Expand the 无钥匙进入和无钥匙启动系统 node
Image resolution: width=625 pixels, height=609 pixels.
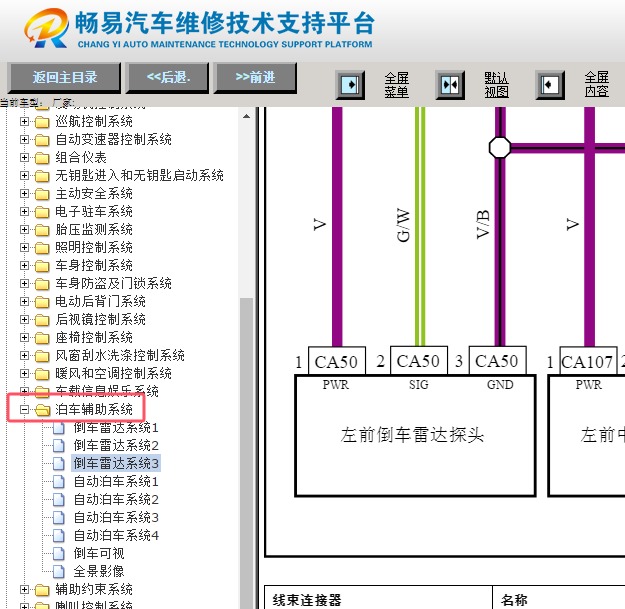(x=24, y=175)
